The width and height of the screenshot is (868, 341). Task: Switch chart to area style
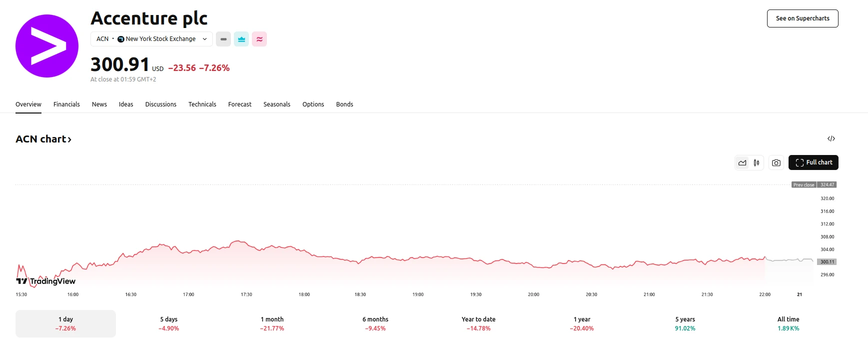pyautogui.click(x=742, y=162)
